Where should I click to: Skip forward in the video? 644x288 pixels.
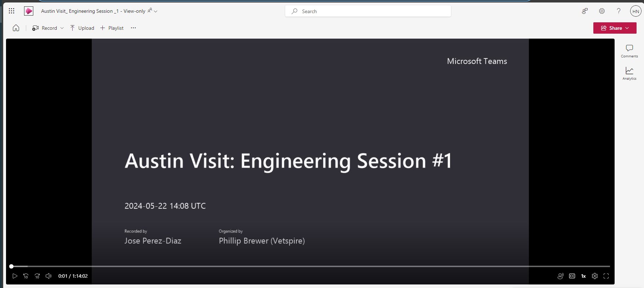tap(37, 276)
